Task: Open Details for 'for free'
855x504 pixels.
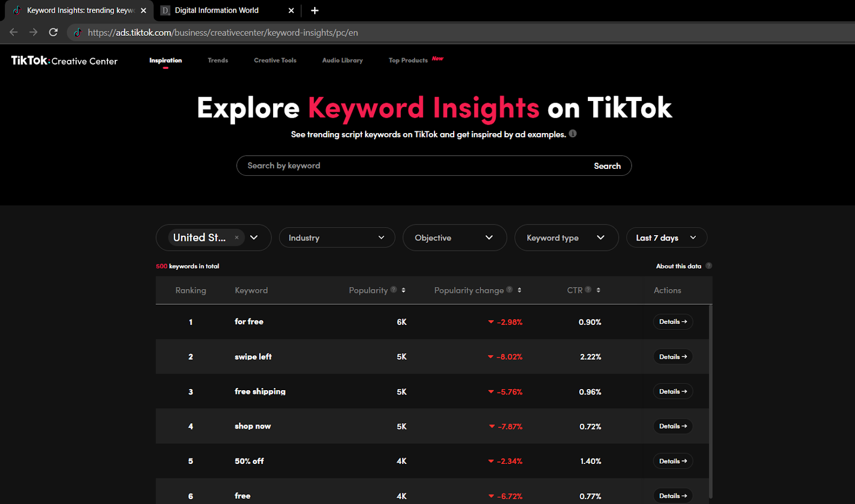Action: coord(673,322)
